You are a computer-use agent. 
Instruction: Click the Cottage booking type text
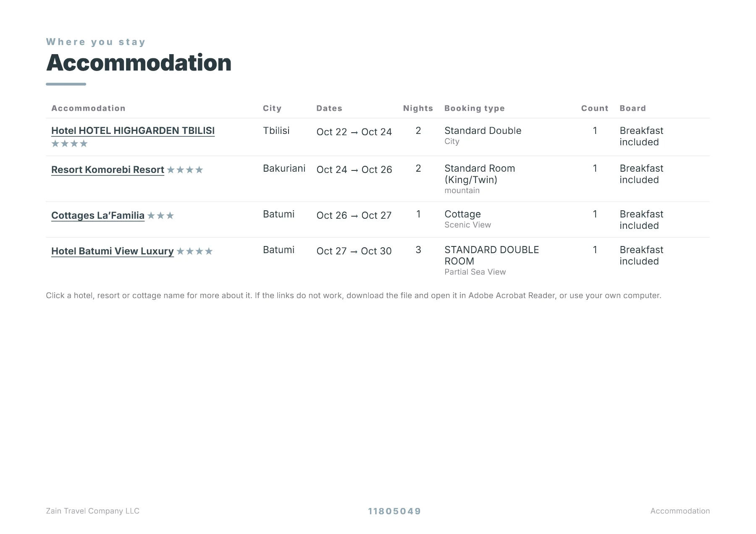(x=462, y=214)
